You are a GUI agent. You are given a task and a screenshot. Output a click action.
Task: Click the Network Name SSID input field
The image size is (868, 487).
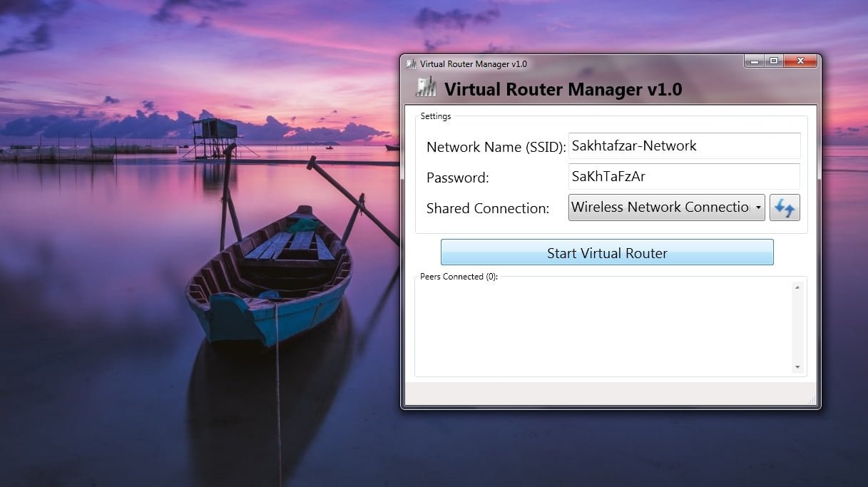(684, 146)
